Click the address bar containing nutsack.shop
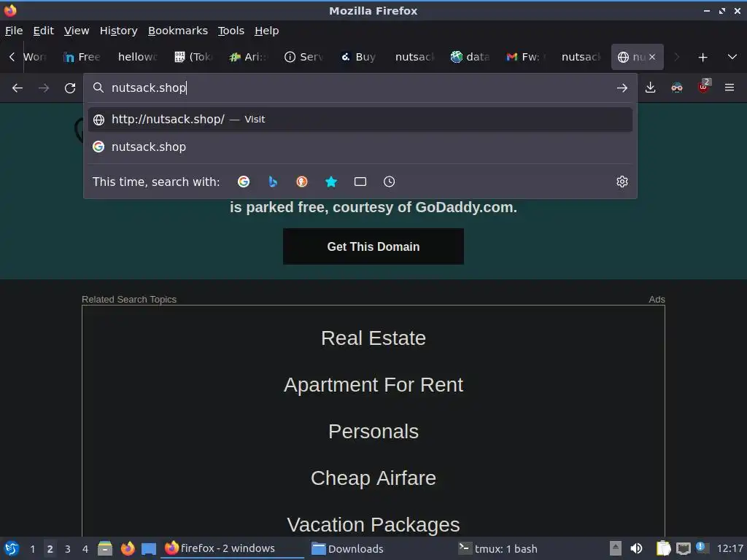This screenshot has width=747, height=560. pos(360,87)
